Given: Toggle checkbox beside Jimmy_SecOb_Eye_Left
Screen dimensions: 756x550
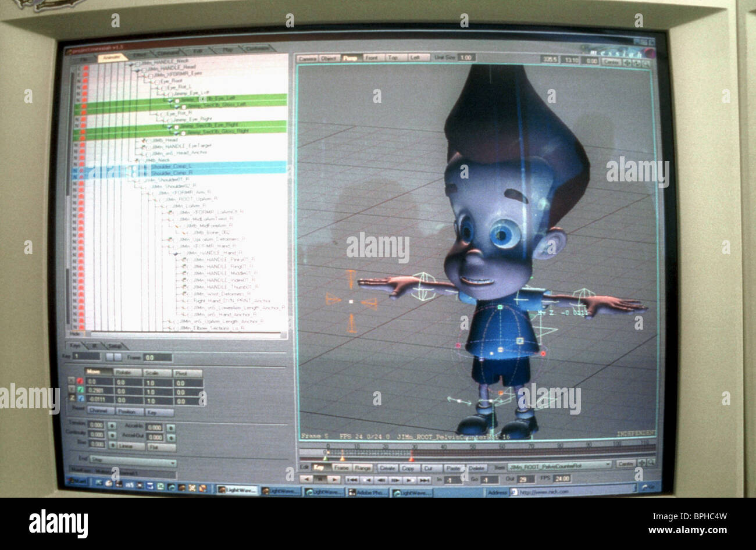Looking at the screenshot, I should 177,99.
